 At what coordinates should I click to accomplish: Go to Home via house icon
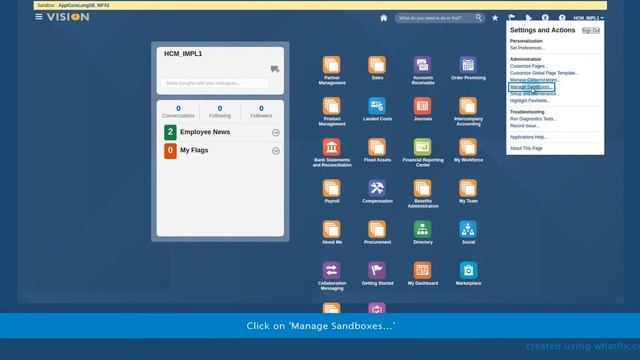[384, 18]
